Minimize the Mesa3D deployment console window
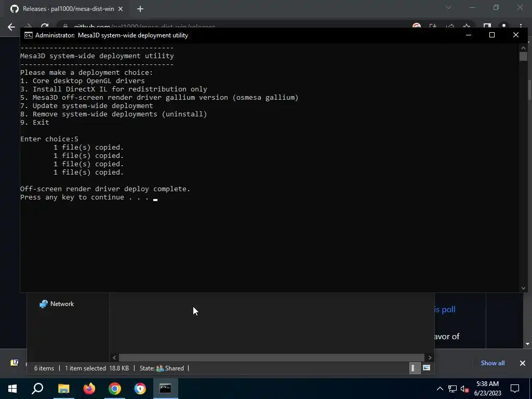The width and height of the screenshot is (532, 399). 469,35
